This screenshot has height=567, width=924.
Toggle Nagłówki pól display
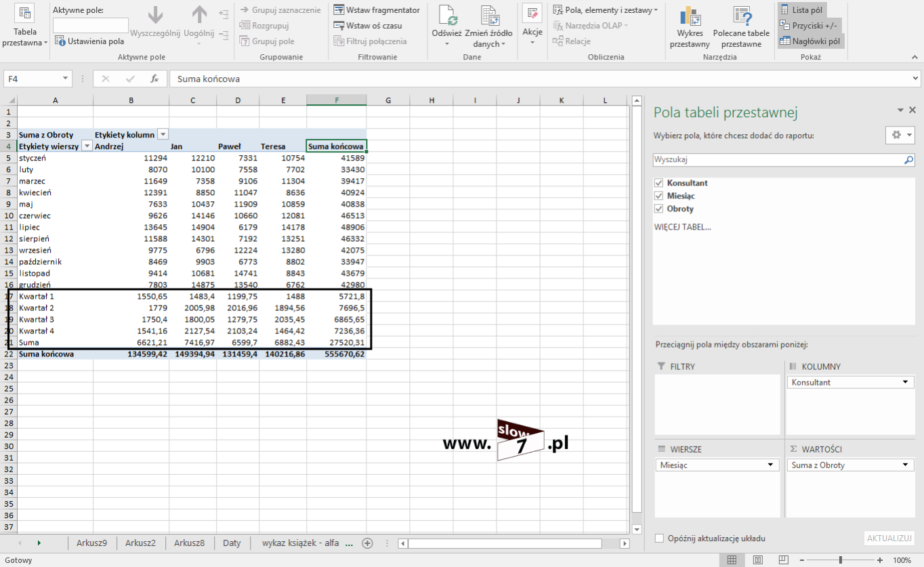click(810, 41)
